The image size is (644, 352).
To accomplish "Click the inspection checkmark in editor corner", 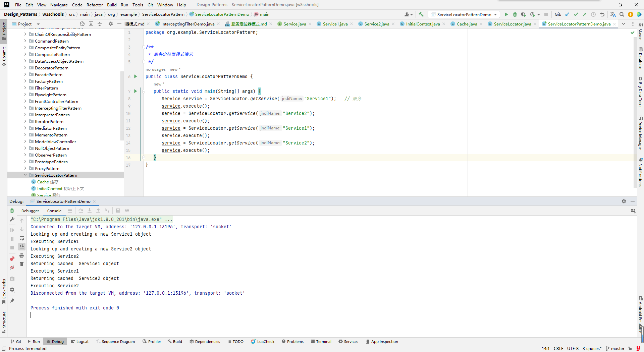I will coord(633,33).
